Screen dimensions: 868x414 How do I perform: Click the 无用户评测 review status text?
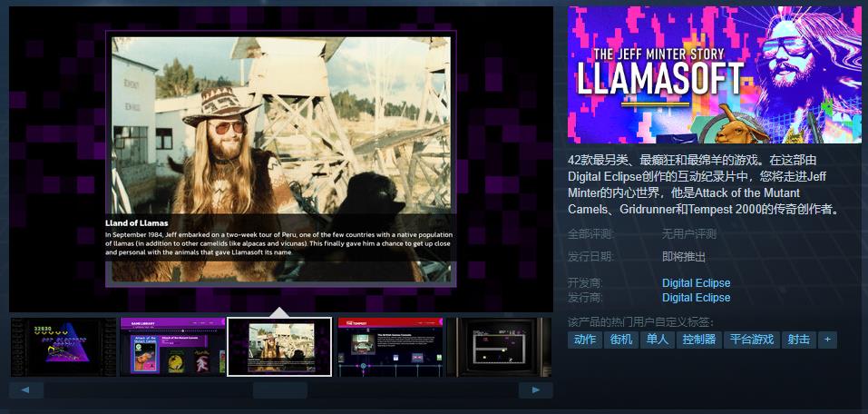[x=689, y=234]
